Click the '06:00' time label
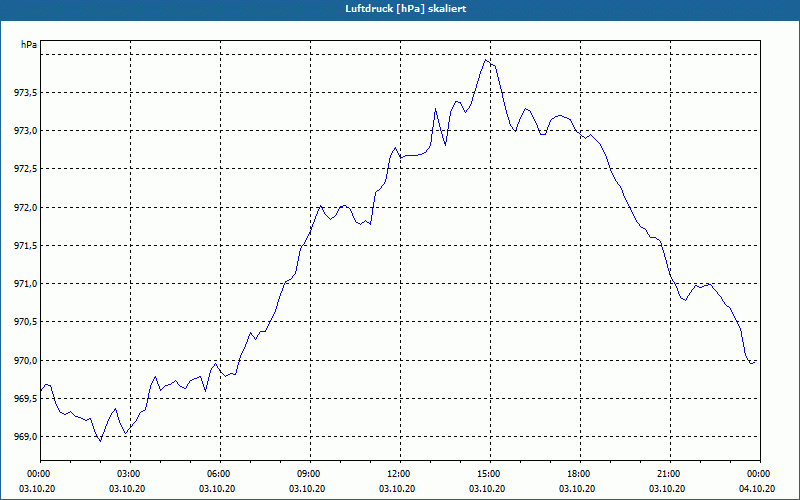 220,474
